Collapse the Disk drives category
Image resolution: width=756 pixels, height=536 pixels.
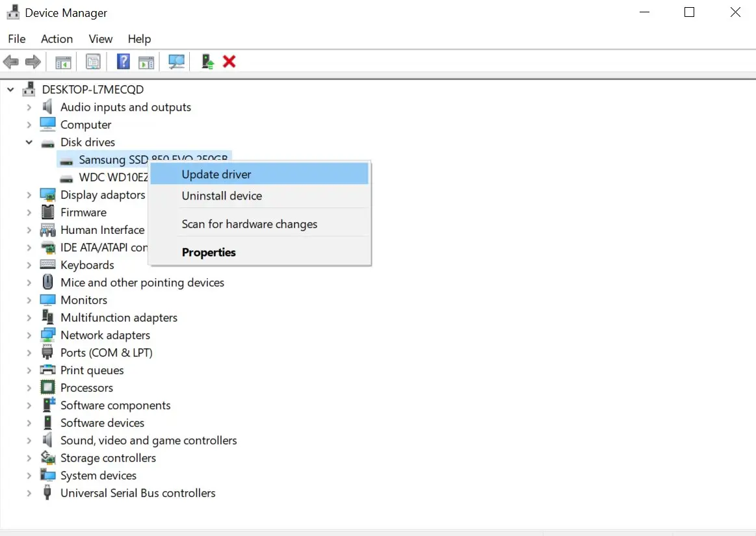coord(29,142)
